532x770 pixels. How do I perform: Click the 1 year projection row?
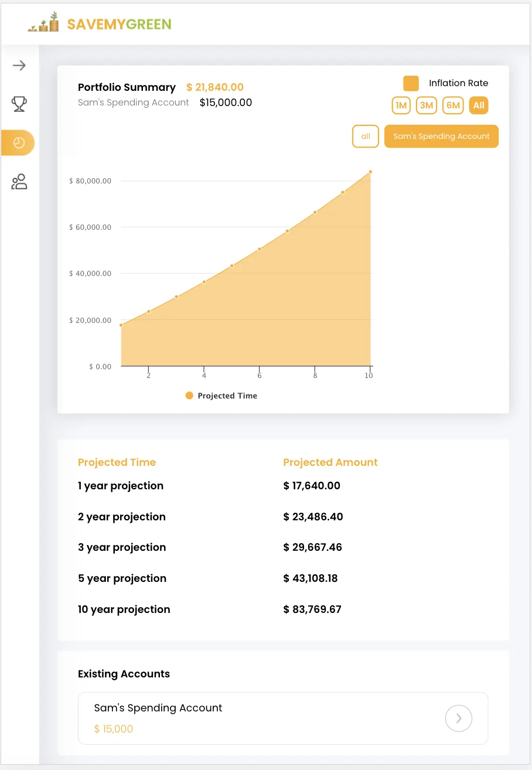[121, 486]
